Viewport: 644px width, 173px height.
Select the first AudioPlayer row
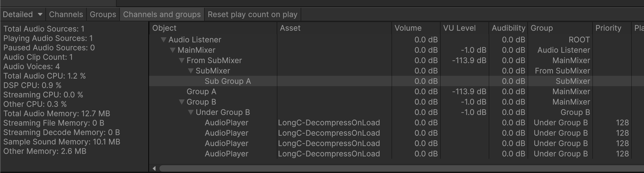coord(226,123)
